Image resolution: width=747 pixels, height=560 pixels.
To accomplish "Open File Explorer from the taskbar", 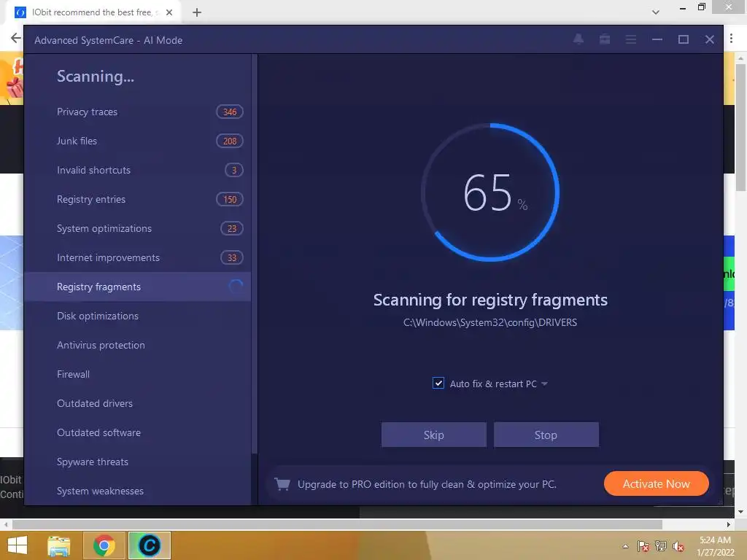I will pos(59,545).
